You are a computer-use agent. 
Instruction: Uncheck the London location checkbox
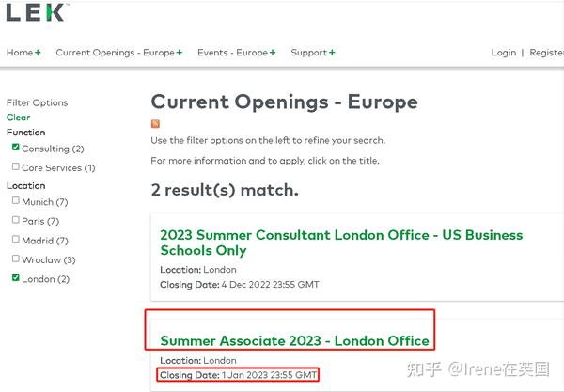16,278
